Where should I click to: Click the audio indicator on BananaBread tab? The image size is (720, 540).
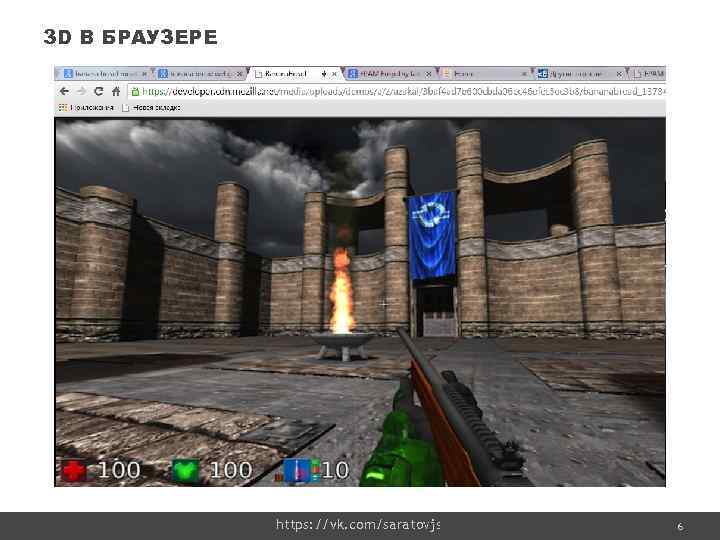point(324,74)
